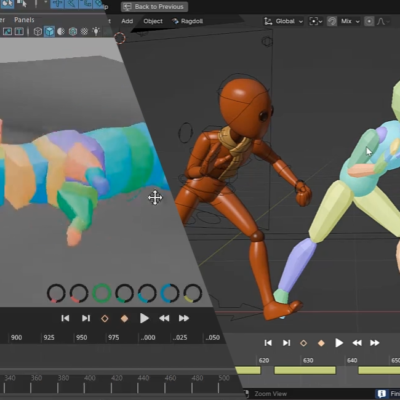Toggle proportional editing circle button
Screen dimensions: 400x400
369,21
